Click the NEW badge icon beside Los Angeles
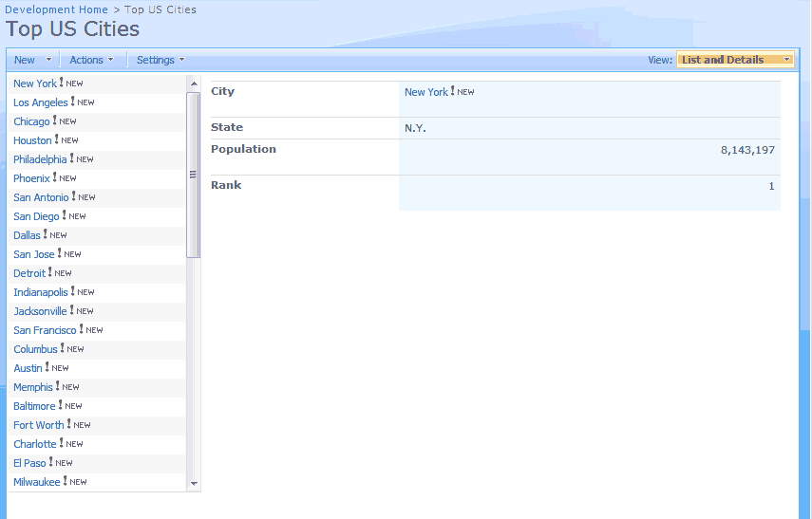Viewport: 812px width, 519px height. click(83, 102)
